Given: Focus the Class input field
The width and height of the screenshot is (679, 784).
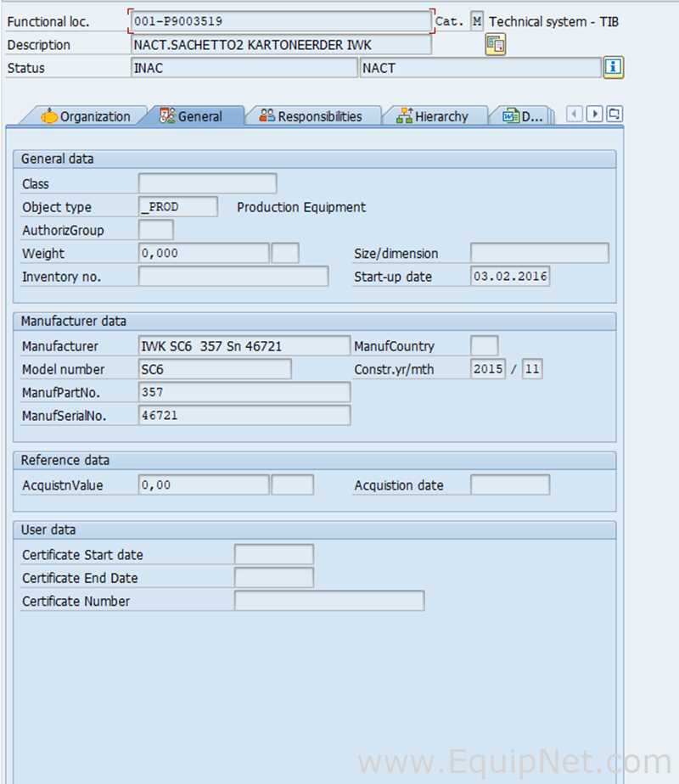Looking at the screenshot, I should point(207,183).
